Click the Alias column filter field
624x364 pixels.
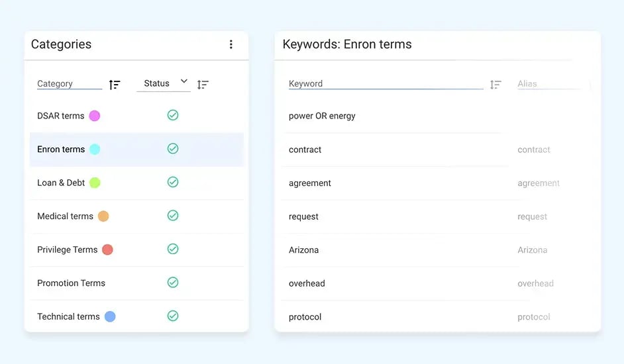[548, 84]
